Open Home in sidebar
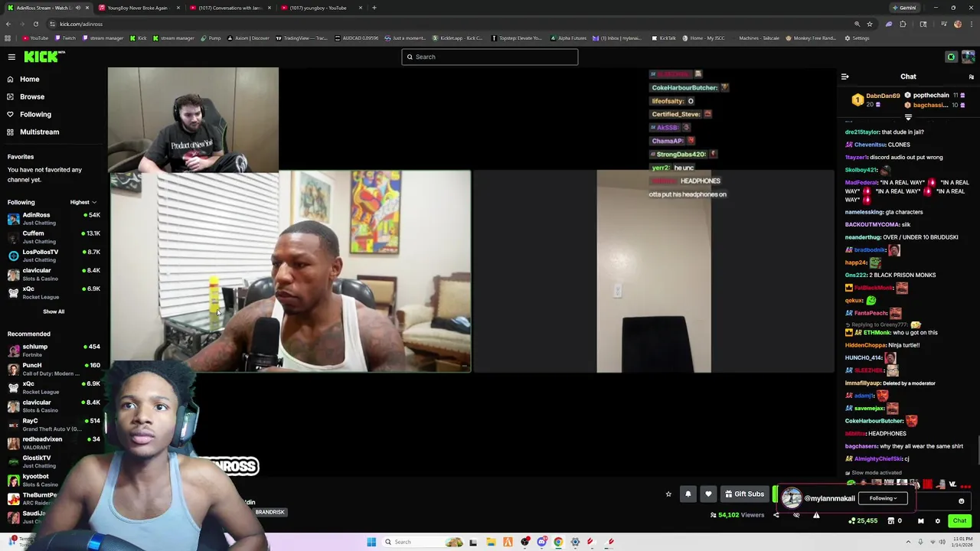Viewport: 980px width, 551px height. coord(29,79)
